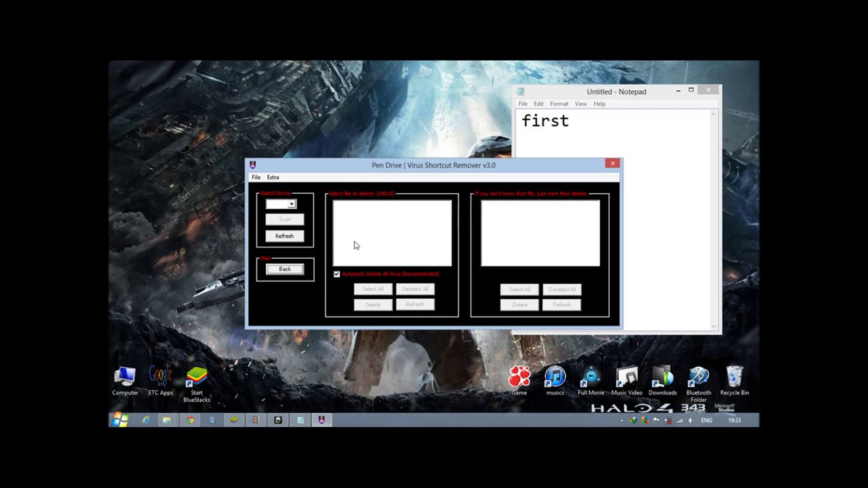Image resolution: width=868 pixels, height=488 pixels.
Task: Open the Notepad File menu
Action: pyautogui.click(x=523, y=104)
